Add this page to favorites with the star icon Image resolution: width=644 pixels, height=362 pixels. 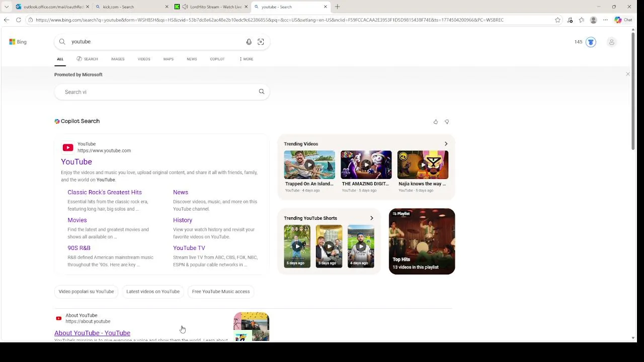click(557, 20)
